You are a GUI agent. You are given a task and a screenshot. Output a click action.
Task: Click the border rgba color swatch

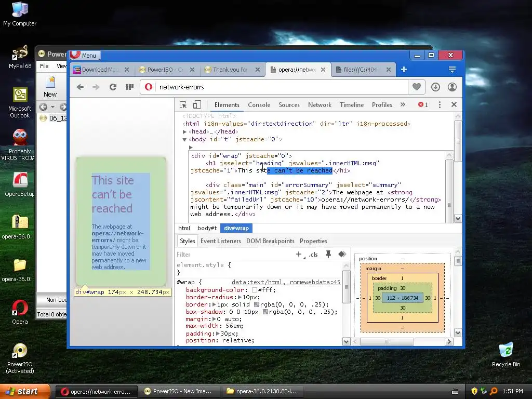point(257,304)
